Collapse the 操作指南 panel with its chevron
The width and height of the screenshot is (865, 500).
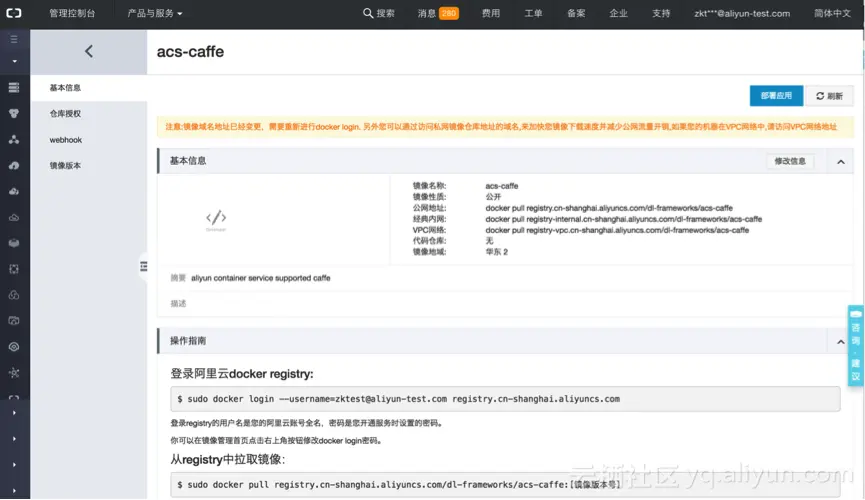click(841, 342)
